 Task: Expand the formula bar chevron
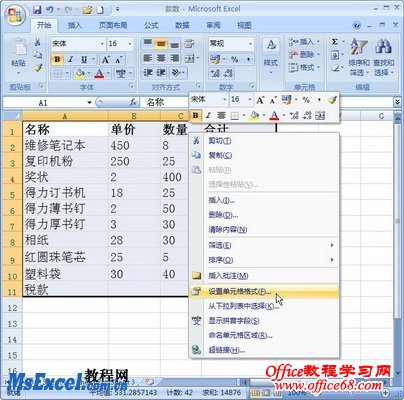coord(397,102)
